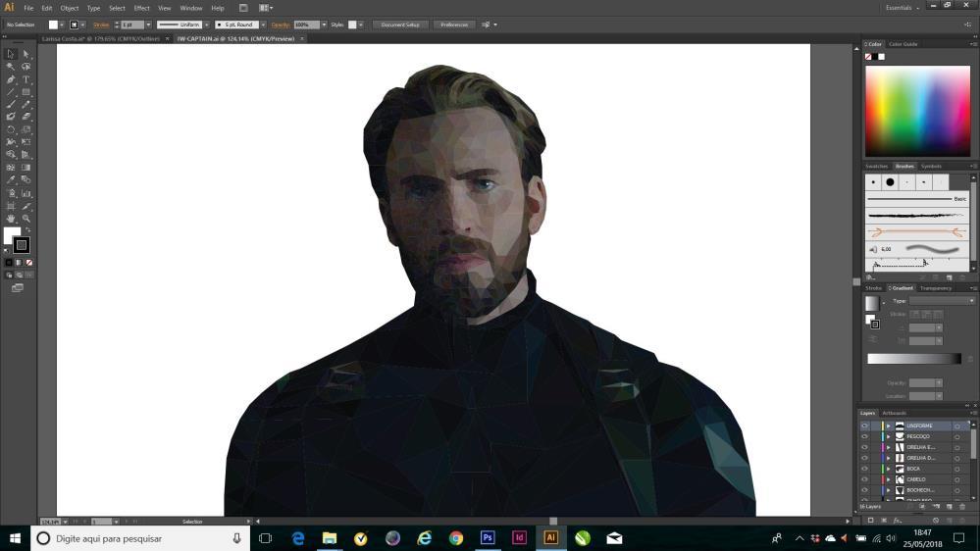Hide the CABELO layer
This screenshot has height=551, width=980.
(865, 479)
